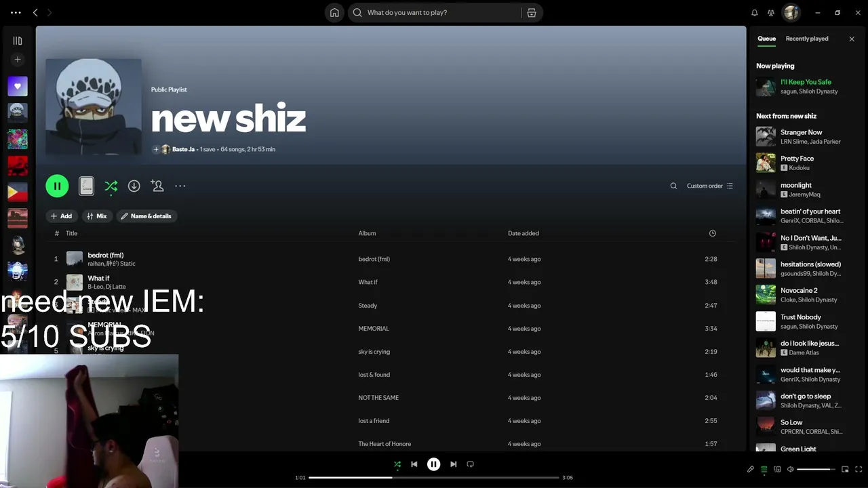Go back using the left arrow
868x488 pixels.
pos(35,13)
